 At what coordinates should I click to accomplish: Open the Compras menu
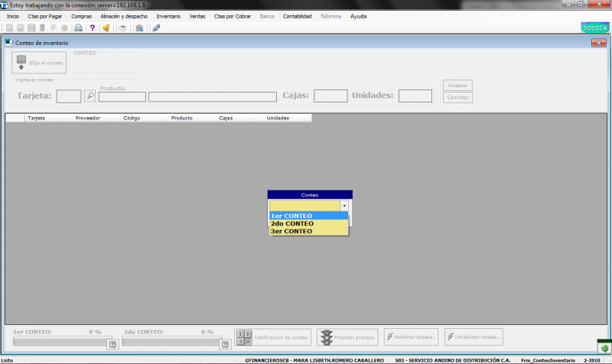(81, 16)
